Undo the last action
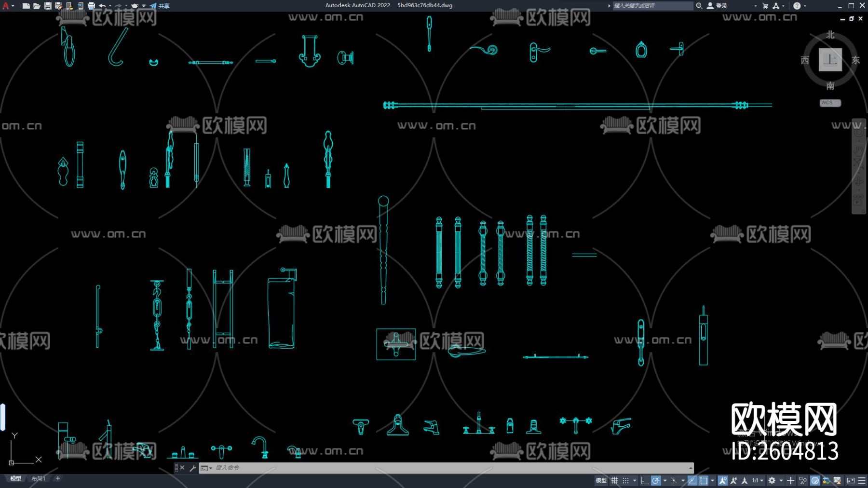This screenshot has height=488, width=868. (102, 6)
